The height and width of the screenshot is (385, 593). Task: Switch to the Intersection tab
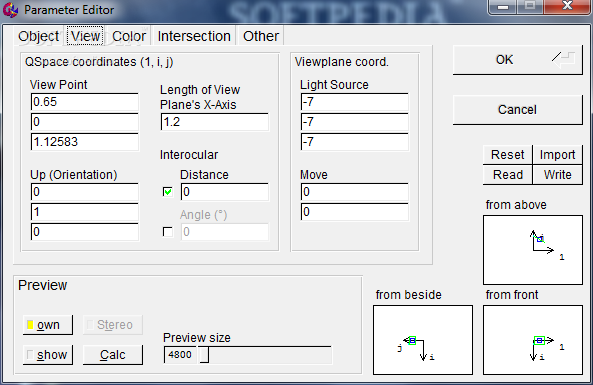coord(194,36)
